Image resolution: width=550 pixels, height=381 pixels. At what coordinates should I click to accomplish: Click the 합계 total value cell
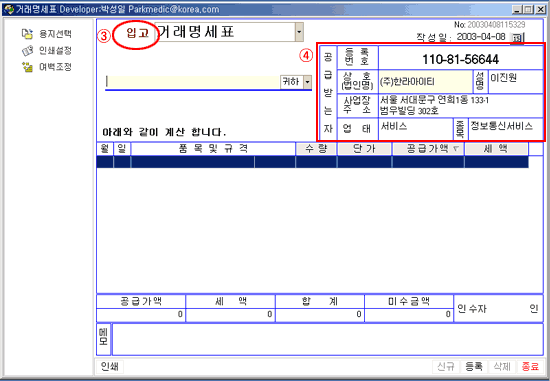tap(320, 315)
